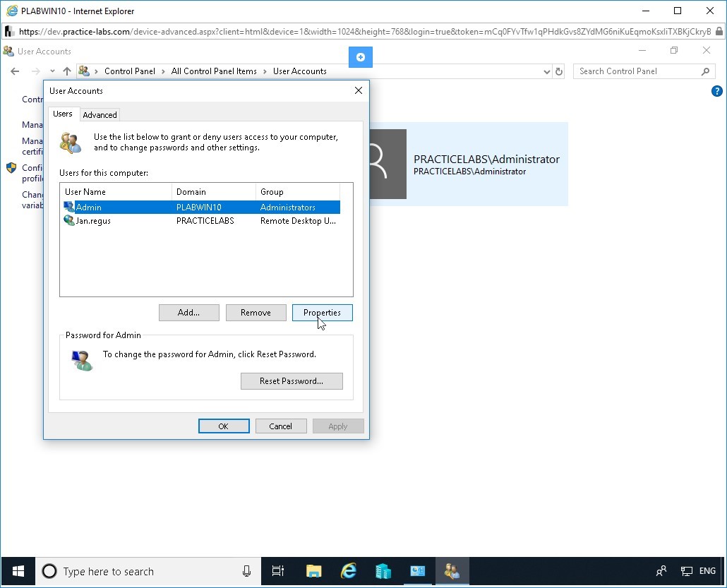Click the address bar lock icon
Viewport: 727px width, 588px height.
719,32
